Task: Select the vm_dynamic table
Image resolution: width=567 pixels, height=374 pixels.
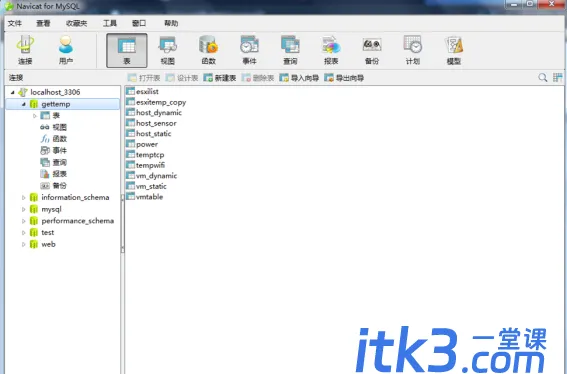Action: [152, 175]
